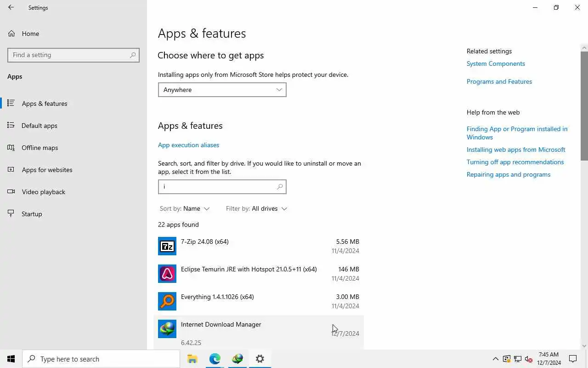
Task: Open Windows Start menu
Action: [x=11, y=359]
